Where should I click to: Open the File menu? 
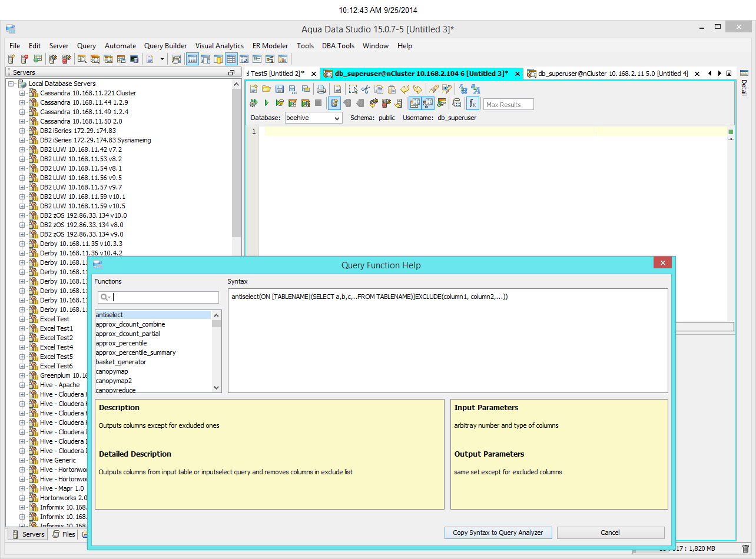[15, 45]
